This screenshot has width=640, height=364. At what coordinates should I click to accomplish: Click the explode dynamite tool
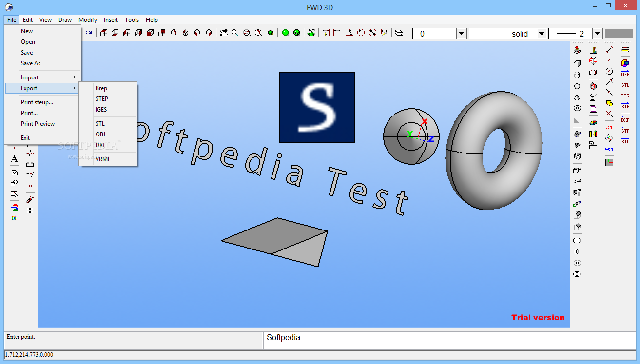pyautogui.click(x=30, y=199)
